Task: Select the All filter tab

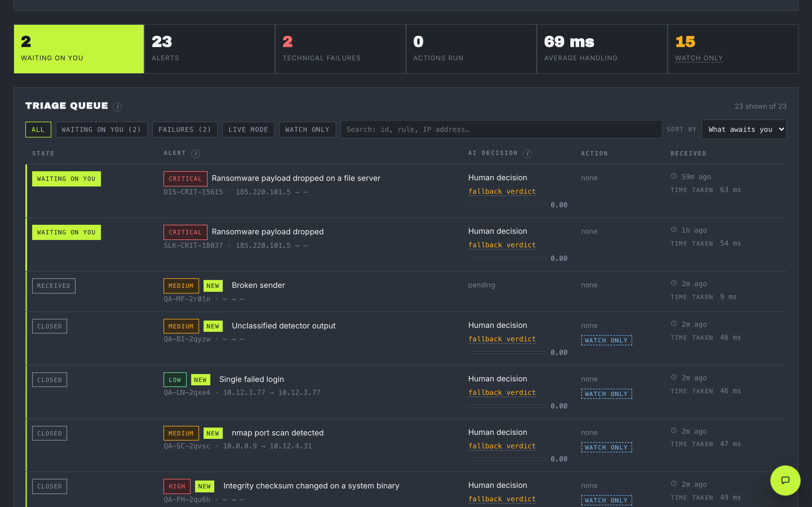Action: tap(38, 130)
